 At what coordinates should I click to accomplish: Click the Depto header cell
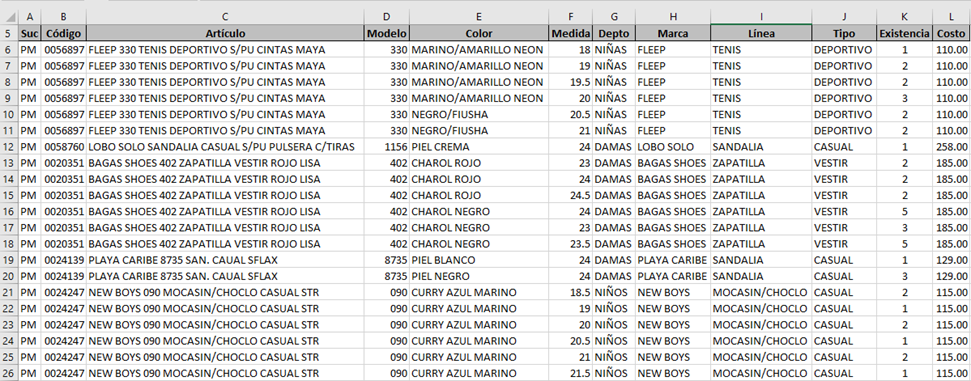(x=613, y=33)
